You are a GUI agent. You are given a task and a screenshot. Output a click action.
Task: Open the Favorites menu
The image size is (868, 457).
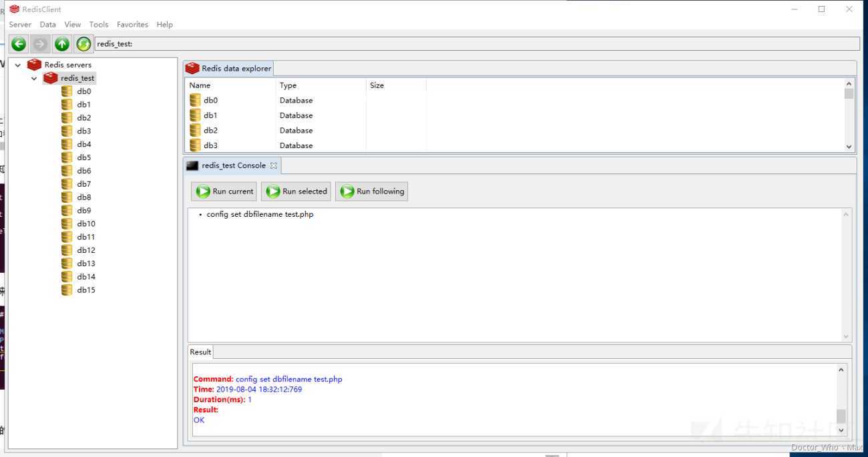[x=132, y=25]
